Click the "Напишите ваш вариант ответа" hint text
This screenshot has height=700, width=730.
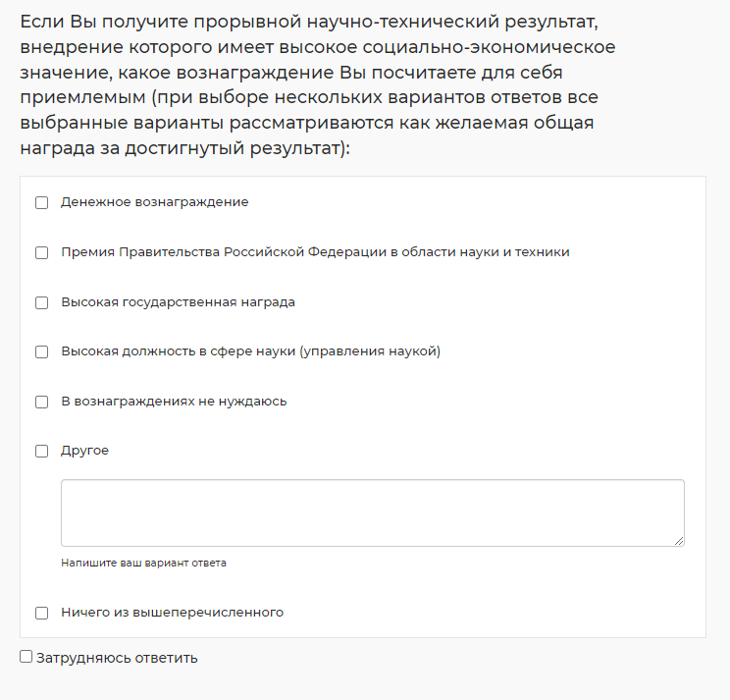pos(143,564)
